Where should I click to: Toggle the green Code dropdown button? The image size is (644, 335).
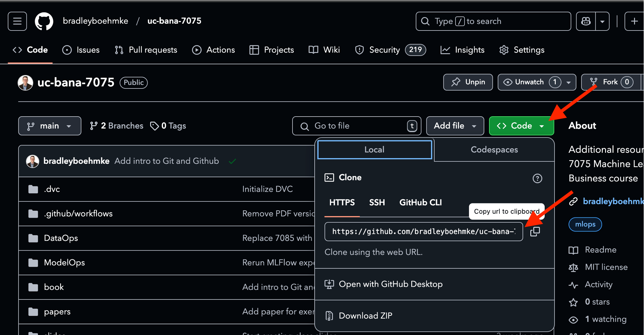point(521,126)
